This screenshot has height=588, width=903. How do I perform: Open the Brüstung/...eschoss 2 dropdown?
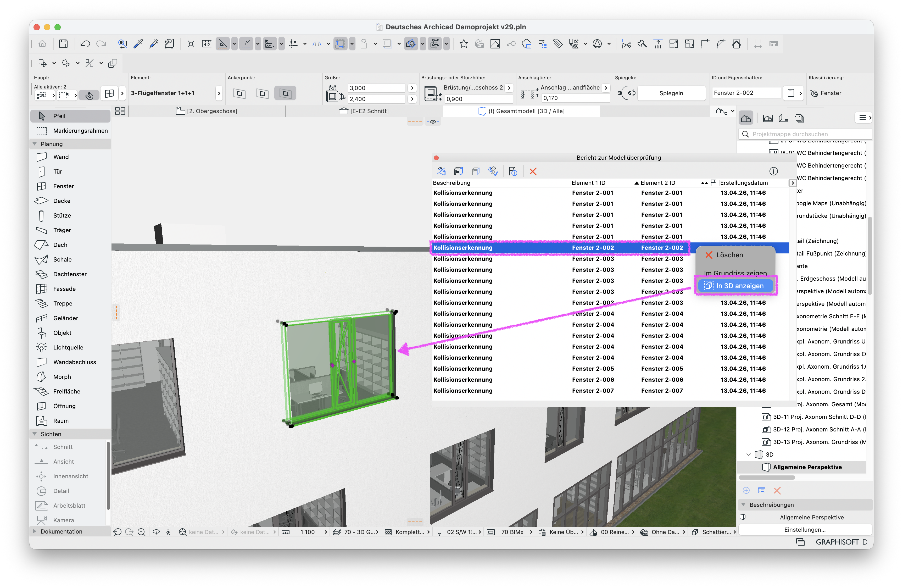[x=510, y=88]
